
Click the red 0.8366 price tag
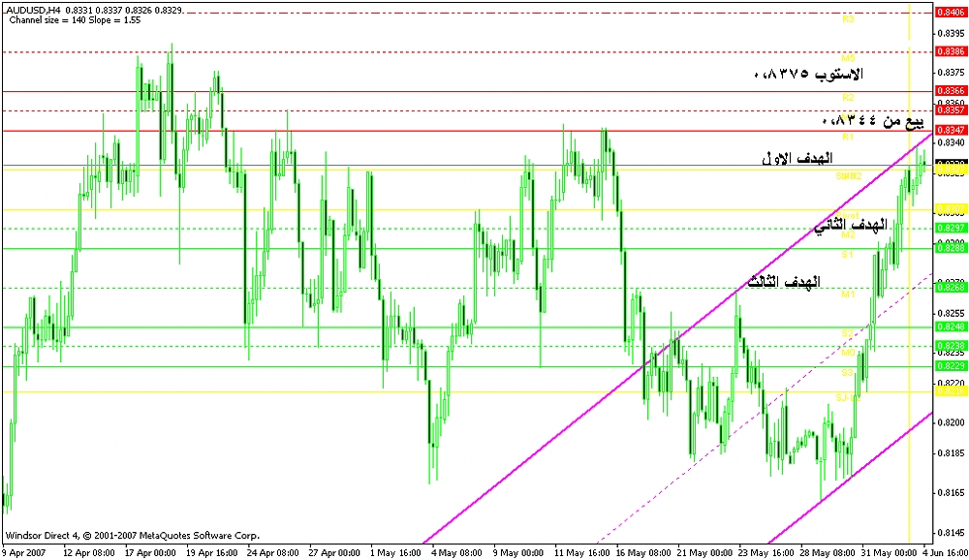pos(952,90)
